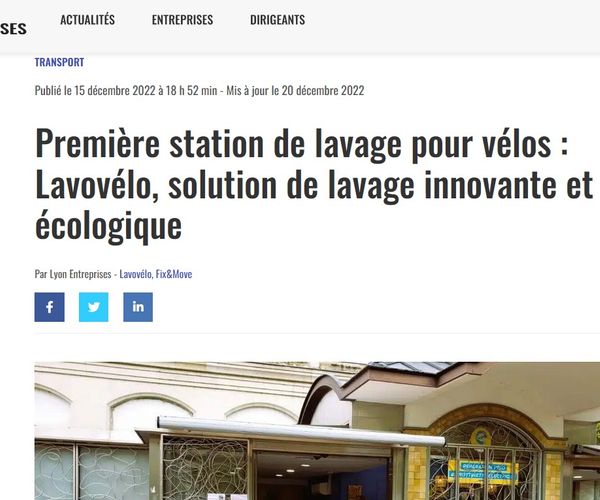Click the awning in the article photo
This screenshot has width=600, height=500.
[302, 431]
